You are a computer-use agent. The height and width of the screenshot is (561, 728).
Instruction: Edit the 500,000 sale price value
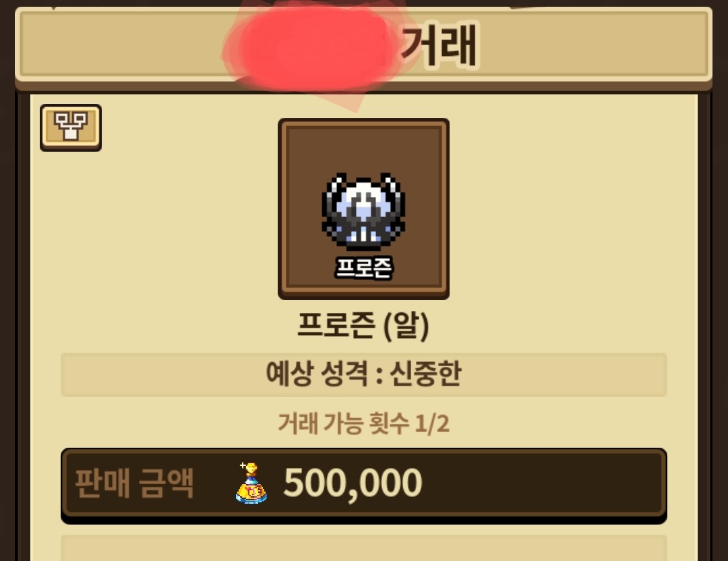[x=353, y=483]
